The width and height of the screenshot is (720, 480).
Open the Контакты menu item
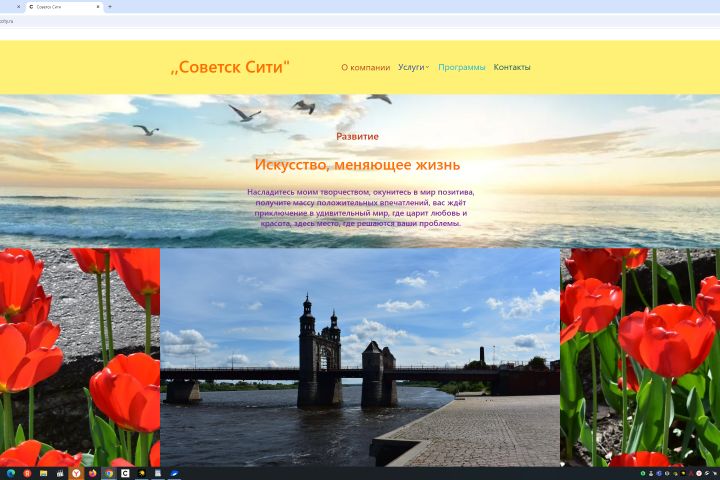pos(512,67)
